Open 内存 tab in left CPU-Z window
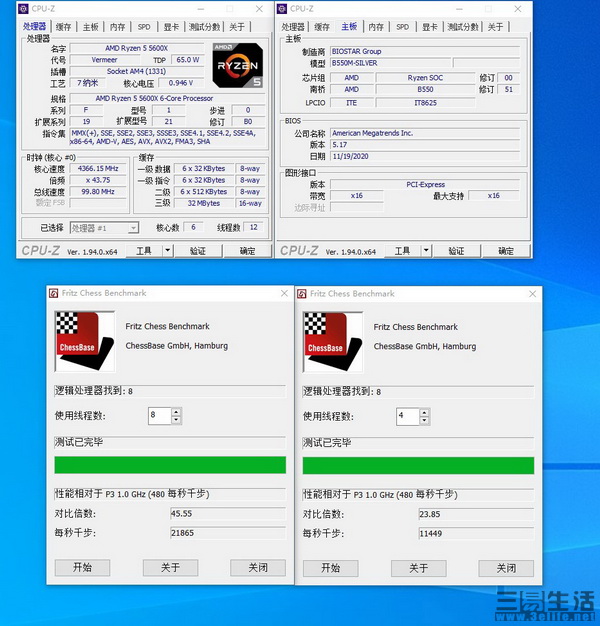The image size is (600, 626). (x=117, y=27)
